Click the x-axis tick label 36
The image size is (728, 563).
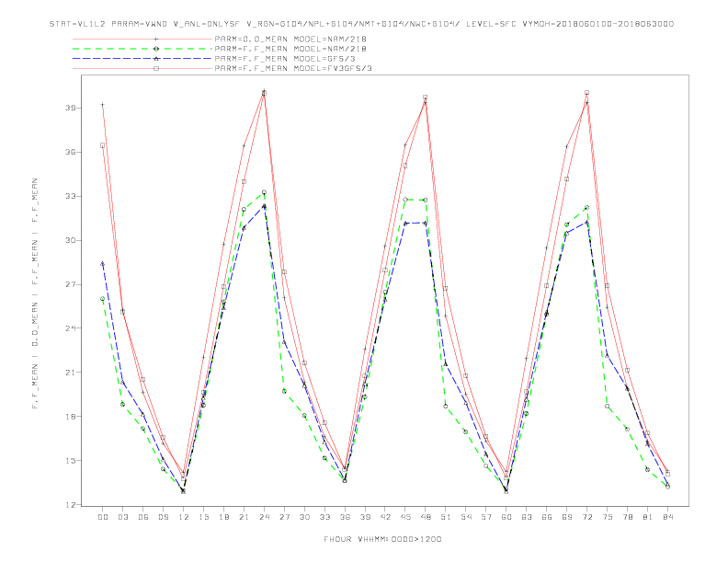coord(345,517)
